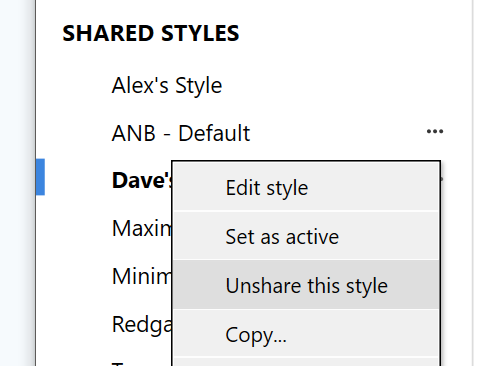
Task: Click the cut-off menu entry below Copy...
Action: pos(306,362)
